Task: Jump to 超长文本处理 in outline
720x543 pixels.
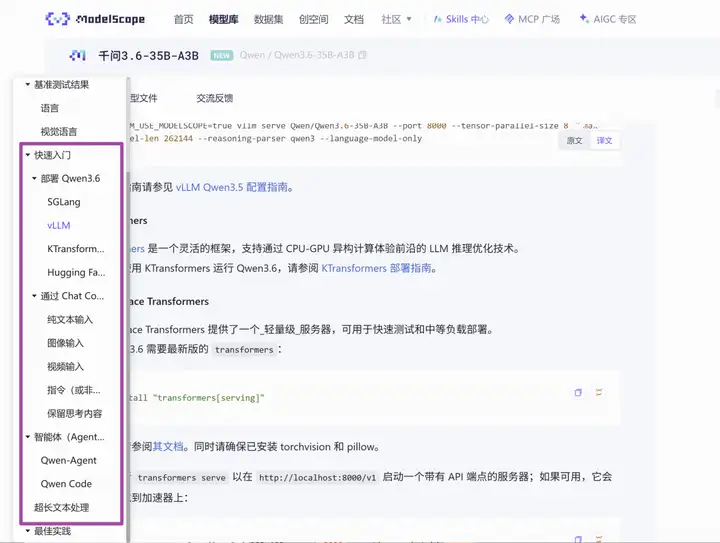Action: pyautogui.click(x=62, y=508)
